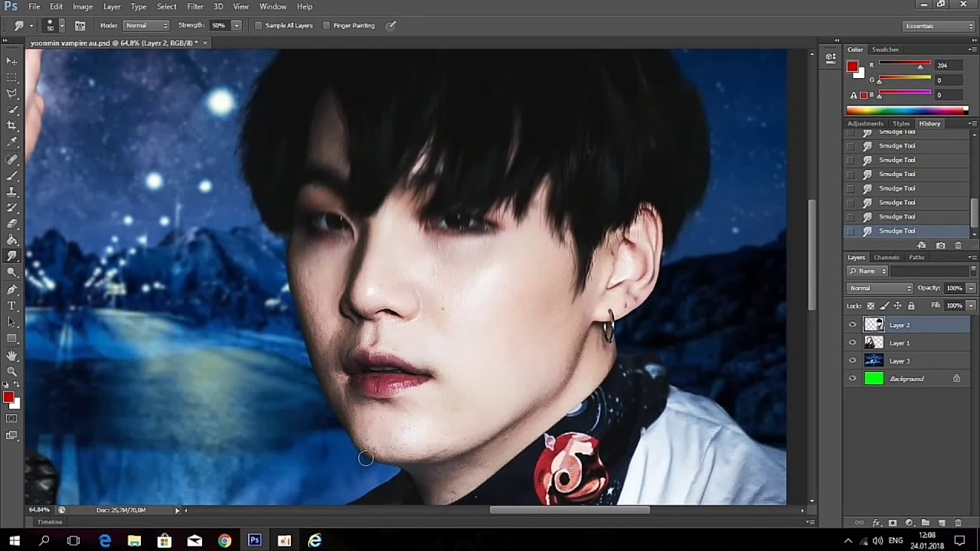Open the Strength slider dropdown arrow
The width and height of the screenshot is (980, 551).
[x=237, y=25]
